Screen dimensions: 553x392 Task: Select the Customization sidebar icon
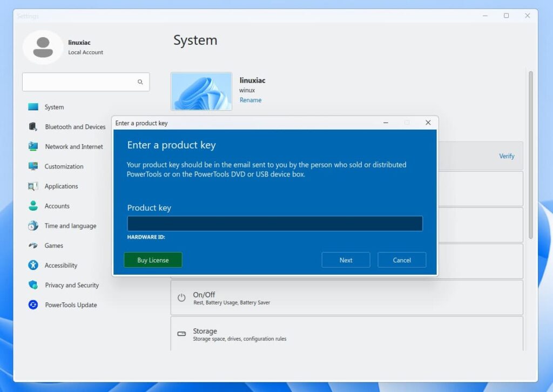[32, 166]
